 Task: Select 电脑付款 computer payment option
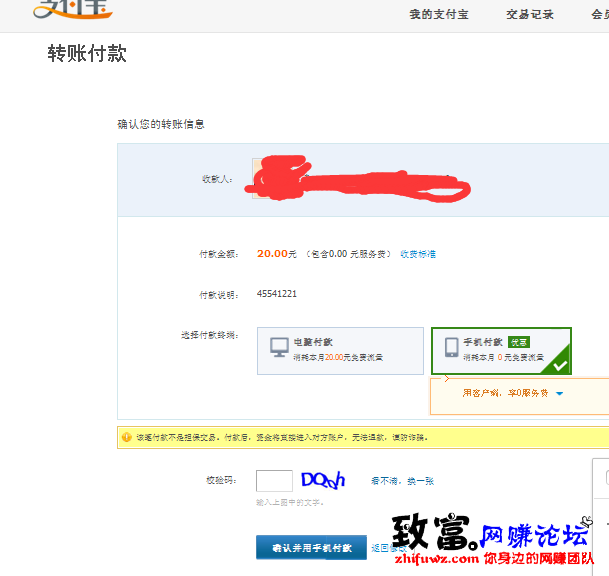click(340, 351)
